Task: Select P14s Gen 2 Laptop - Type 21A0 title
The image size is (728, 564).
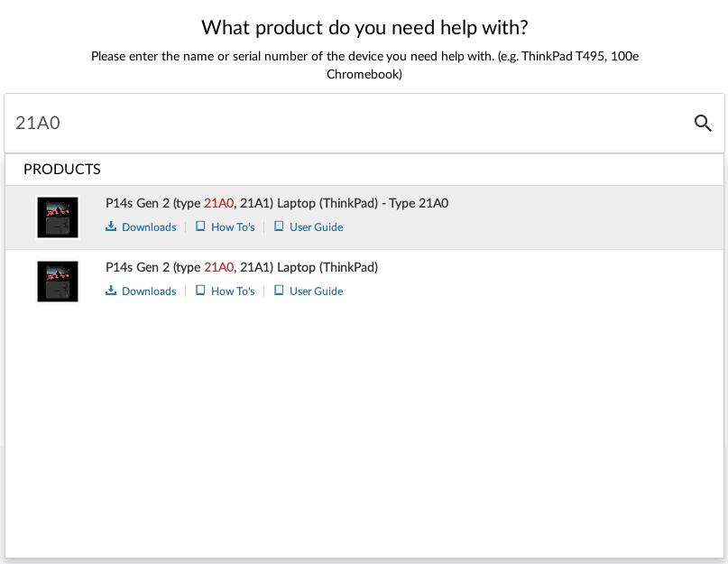Action: [x=277, y=203]
